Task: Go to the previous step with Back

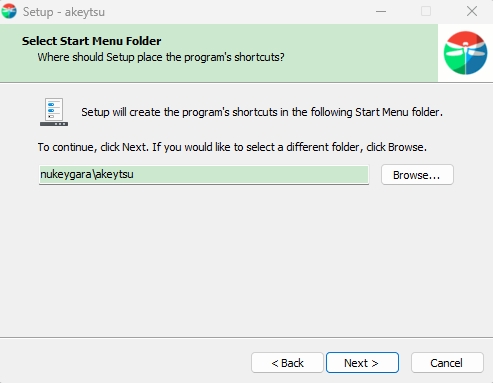Action: [287, 363]
